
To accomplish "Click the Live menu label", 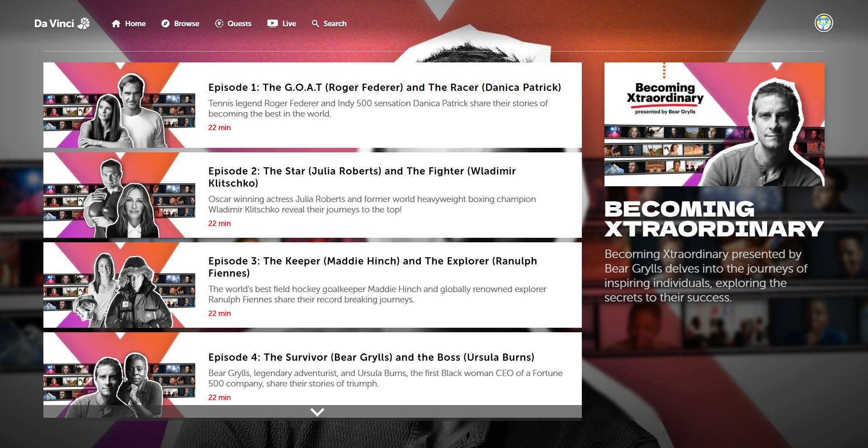I will click(x=289, y=24).
